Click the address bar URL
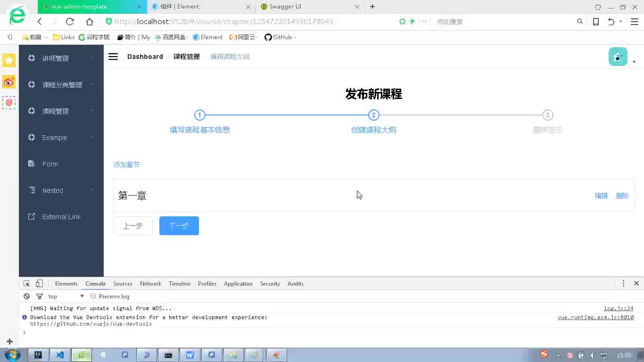The image size is (644, 362). (224, 22)
